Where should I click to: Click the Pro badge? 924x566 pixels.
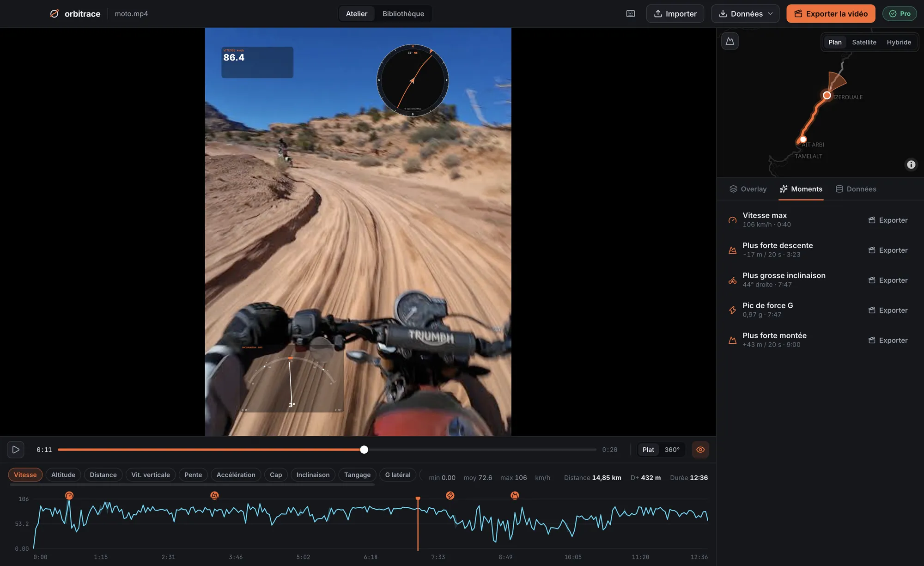click(900, 13)
